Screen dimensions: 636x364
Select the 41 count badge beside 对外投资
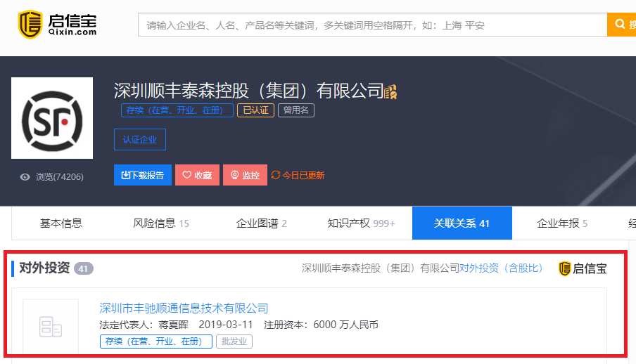pos(84,268)
